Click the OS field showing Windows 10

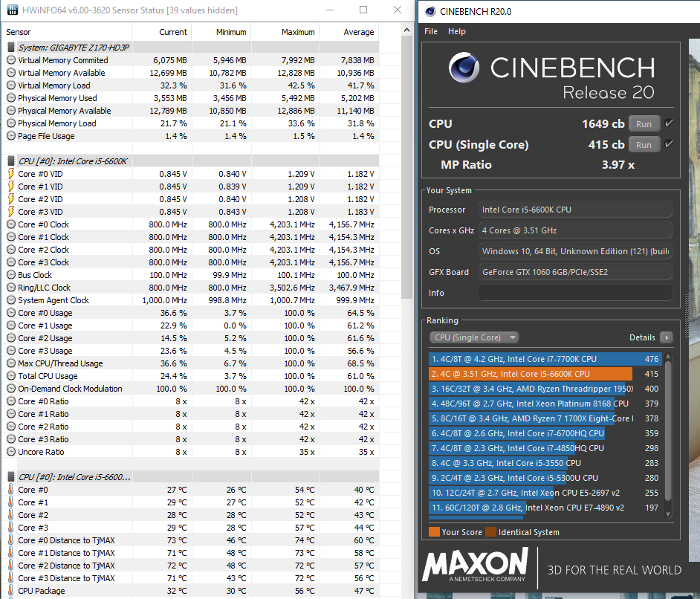(x=575, y=251)
